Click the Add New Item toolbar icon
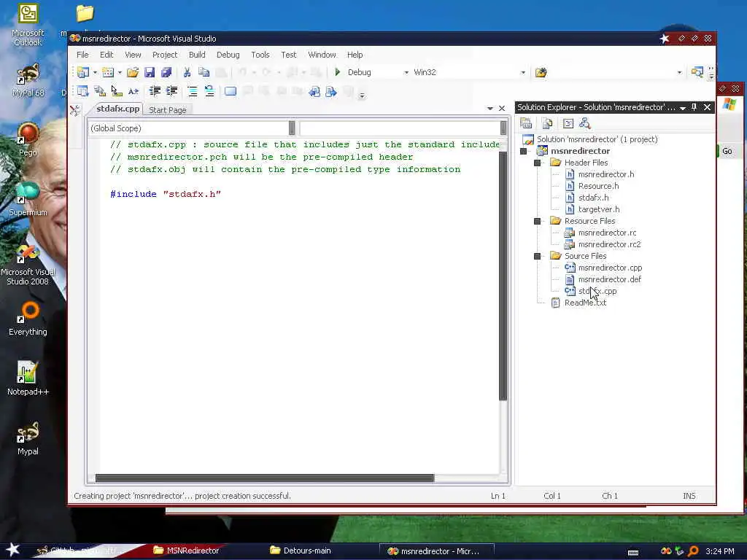The width and height of the screenshot is (747, 560). point(108,72)
